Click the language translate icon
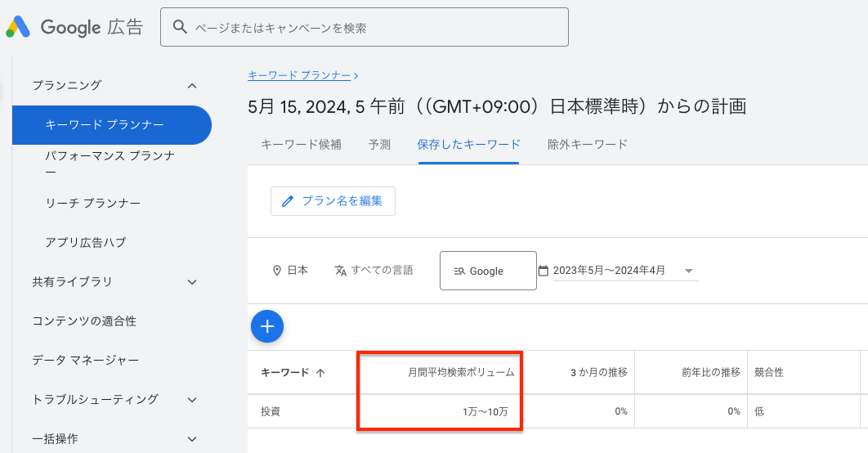 click(341, 271)
